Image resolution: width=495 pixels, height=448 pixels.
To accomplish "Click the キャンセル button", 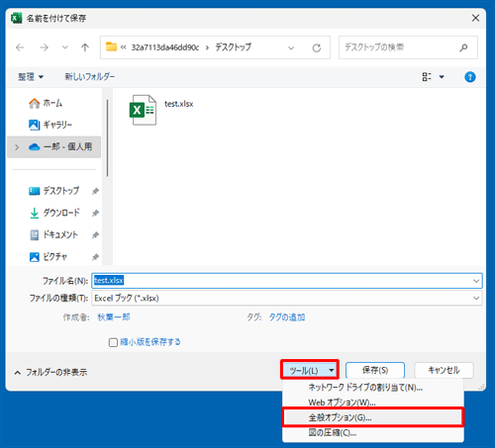I will tap(444, 370).
